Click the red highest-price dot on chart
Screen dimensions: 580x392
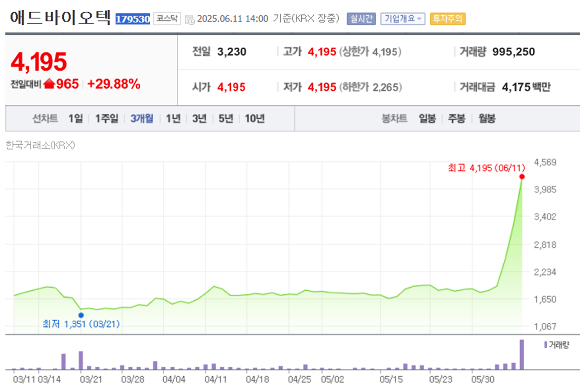pyautogui.click(x=522, y=177)
